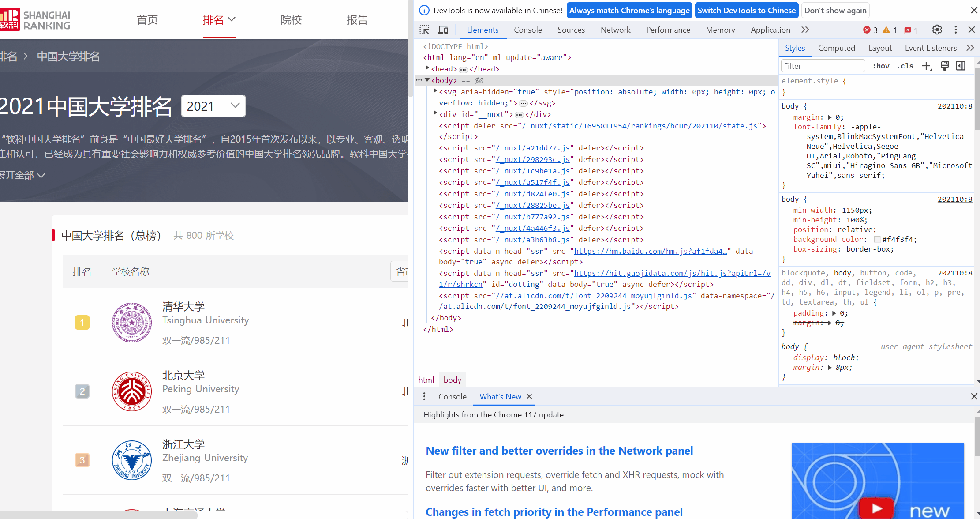Toggle rendering emulations paintbrush icon
The height and width of the screenshot is (519, 980).
pyautogui.click(x=944, y=66)
